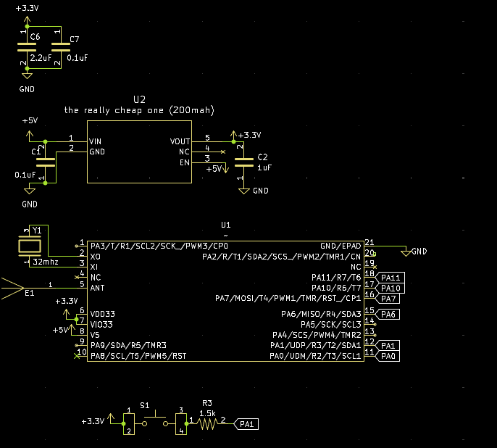
Task: Click the VOUT pin label on U2
Action: 180,141
